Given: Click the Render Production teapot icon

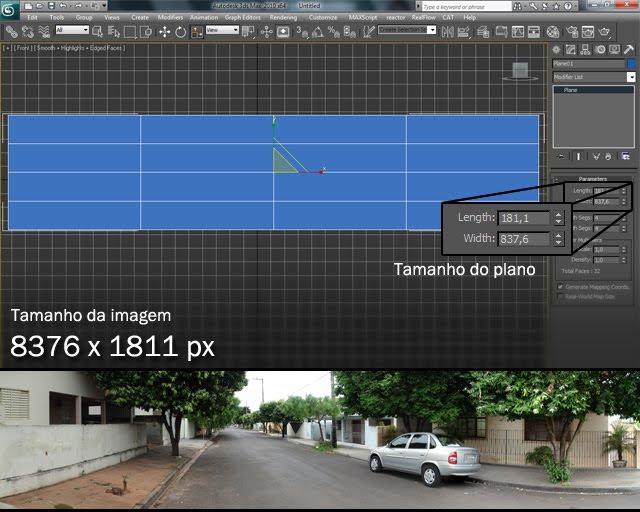Looking at the screenshot, I should tap(604, 31).
